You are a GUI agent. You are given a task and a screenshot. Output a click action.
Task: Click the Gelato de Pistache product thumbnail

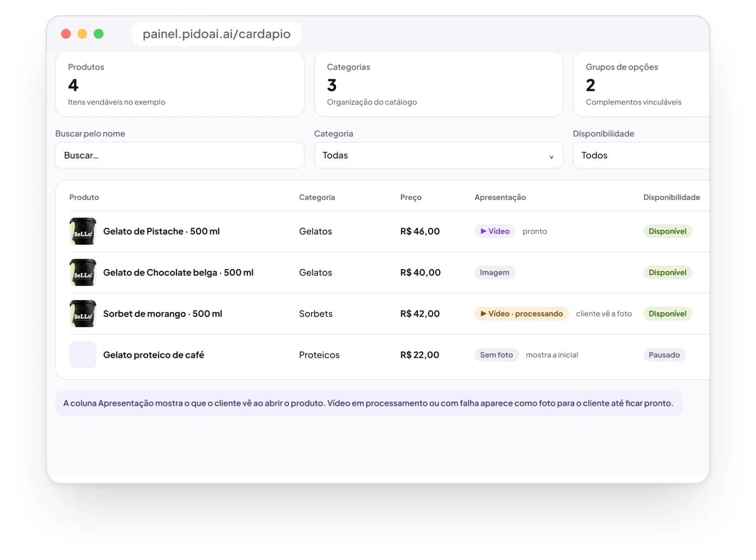coord(83,232)
